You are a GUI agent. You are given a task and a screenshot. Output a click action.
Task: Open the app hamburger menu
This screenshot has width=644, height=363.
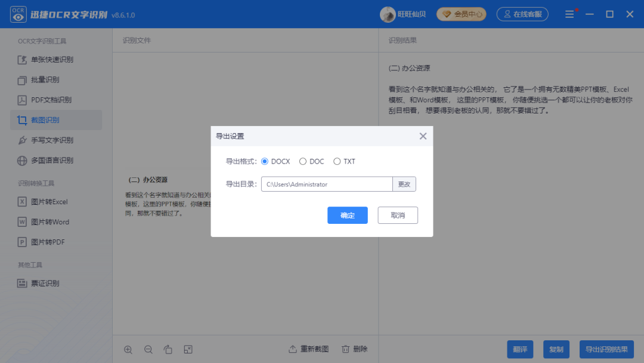tap(568, 13)
